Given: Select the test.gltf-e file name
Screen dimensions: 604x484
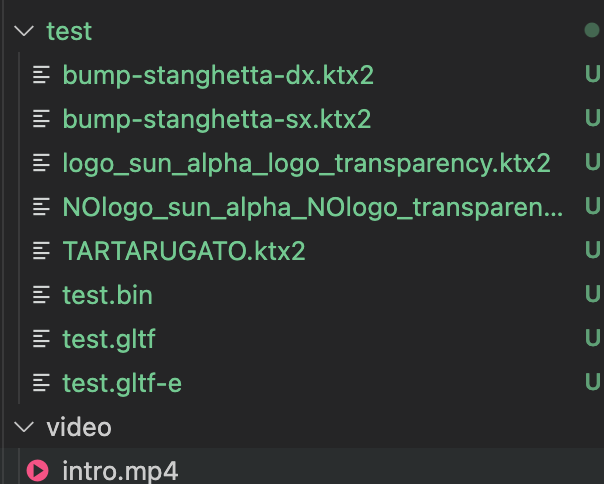Looking at the screenshot, I should click(x=122, y=383).
